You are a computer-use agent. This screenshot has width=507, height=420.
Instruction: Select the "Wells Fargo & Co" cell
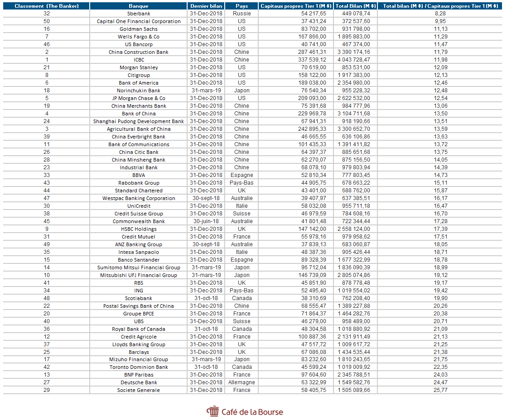point(139,37)
